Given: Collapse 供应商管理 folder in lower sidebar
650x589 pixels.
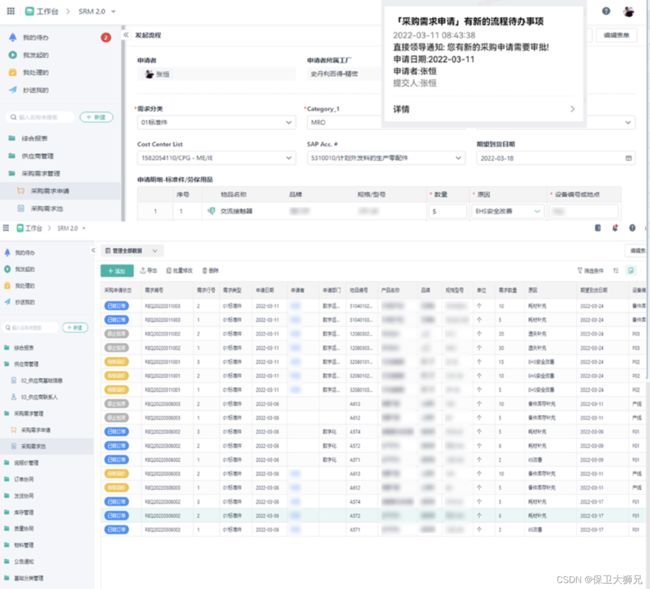Looking at the screenshot, I should (x=22, y=364).
